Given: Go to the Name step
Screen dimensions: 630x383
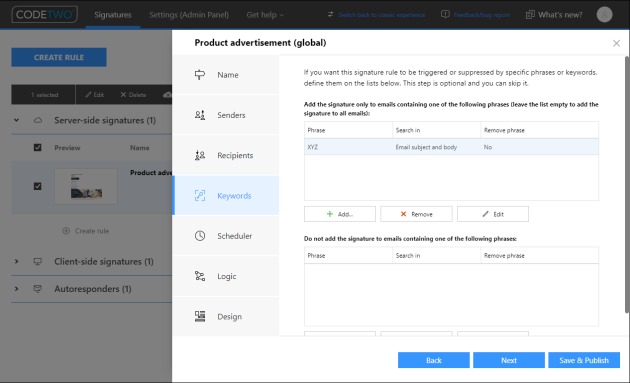Looking at the screenshot, I should pos(226,75).
